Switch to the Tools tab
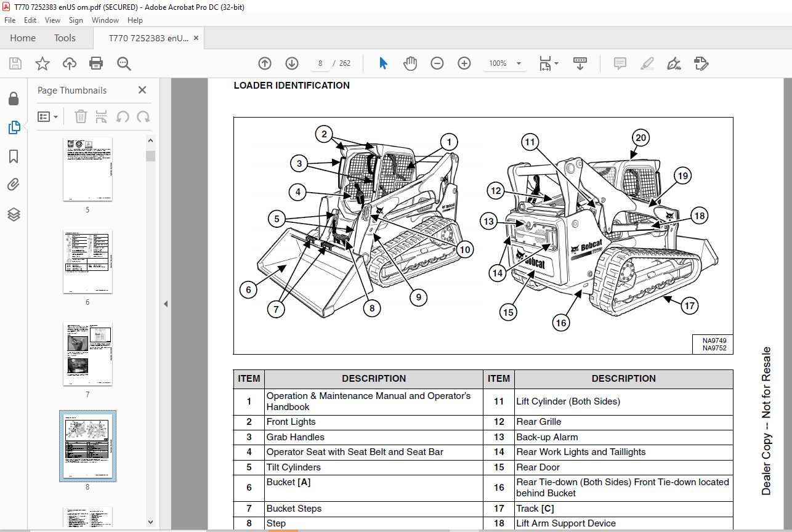Screen dimensions: 792x532 pos(65,38)
